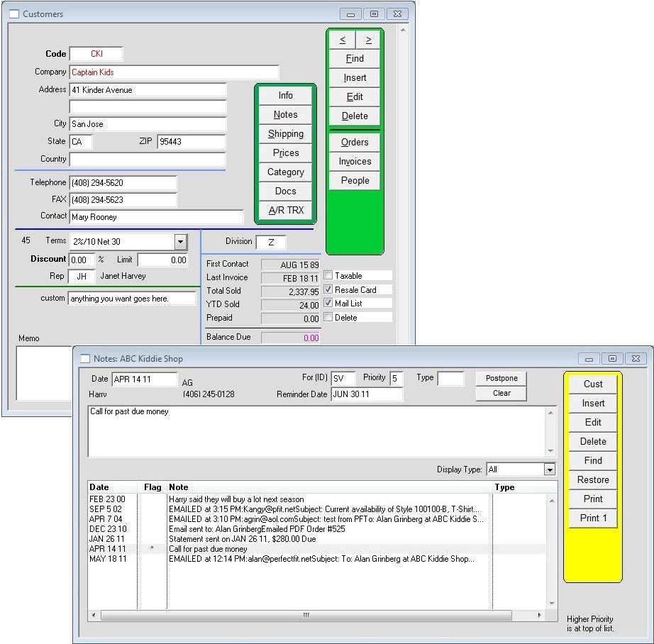View Invoices for this customer
This screenshot has width=654, height=644.
[354, 161]
